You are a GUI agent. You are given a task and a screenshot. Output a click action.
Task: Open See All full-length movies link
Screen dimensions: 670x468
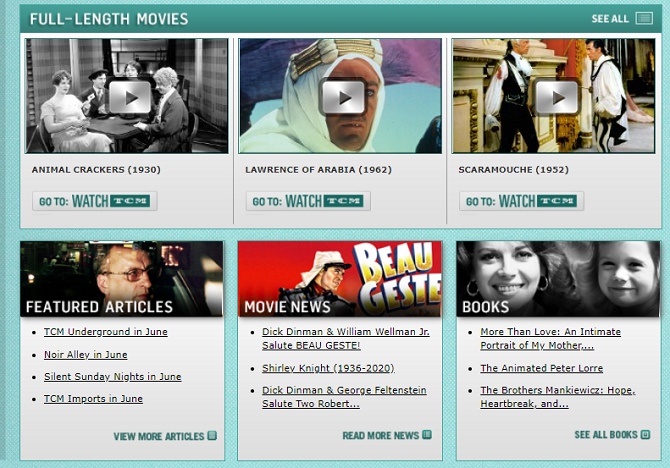point(610,19)
